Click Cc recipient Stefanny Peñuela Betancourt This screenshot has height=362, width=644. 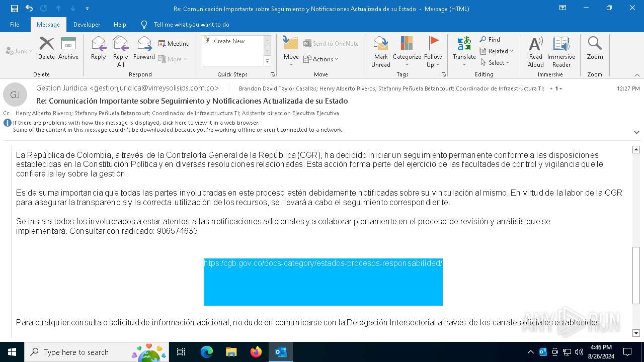pos(112,113)
